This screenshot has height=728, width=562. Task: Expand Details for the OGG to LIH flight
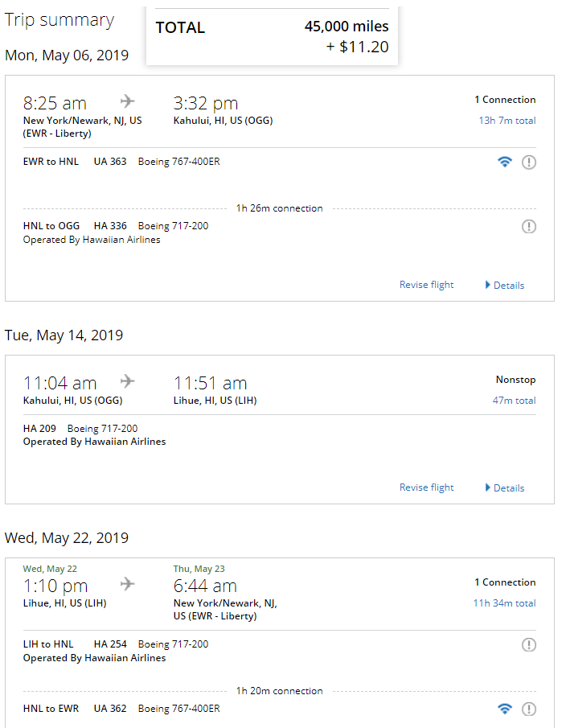pos(504,488)
